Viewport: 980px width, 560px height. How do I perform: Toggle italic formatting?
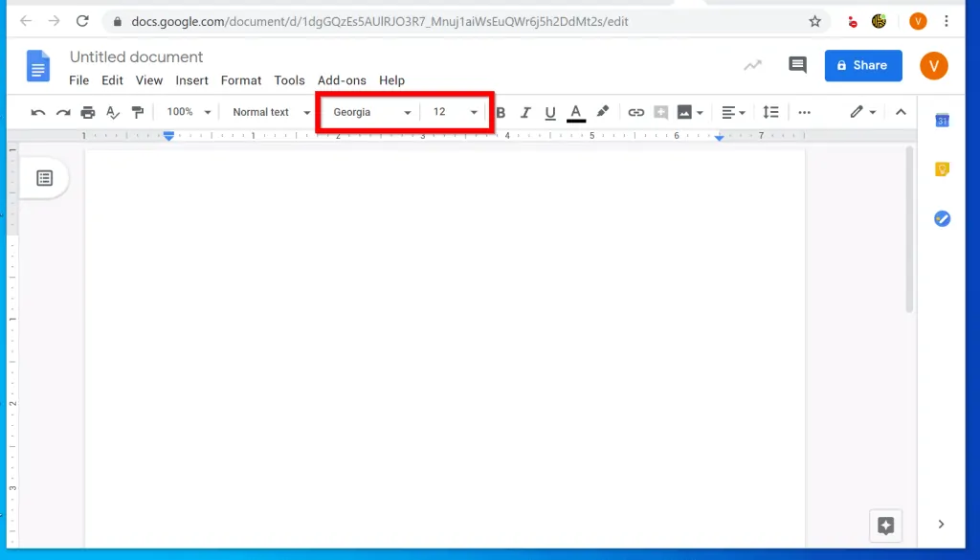pyautogui.click(x=525, y=112)
